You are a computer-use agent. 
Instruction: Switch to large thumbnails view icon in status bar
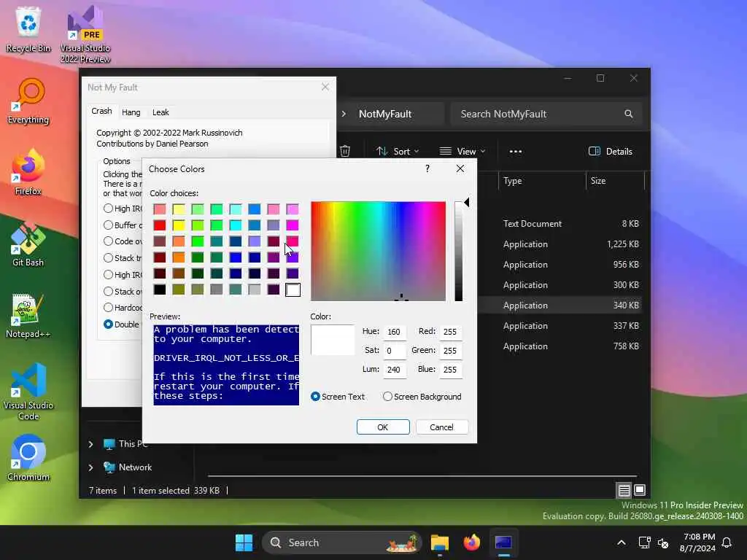click(640, 490)
